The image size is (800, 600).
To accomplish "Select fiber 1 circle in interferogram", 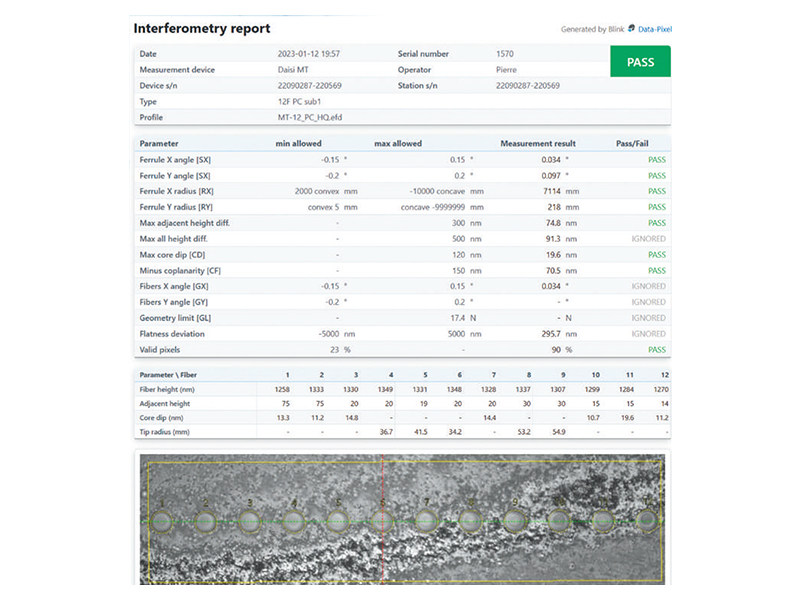I will (x=162, y=520).
